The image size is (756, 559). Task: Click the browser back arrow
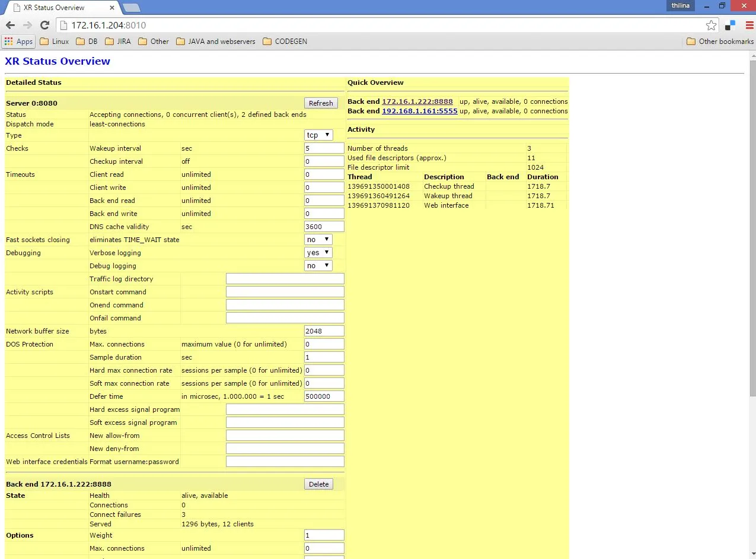click(x=10, y=25)
